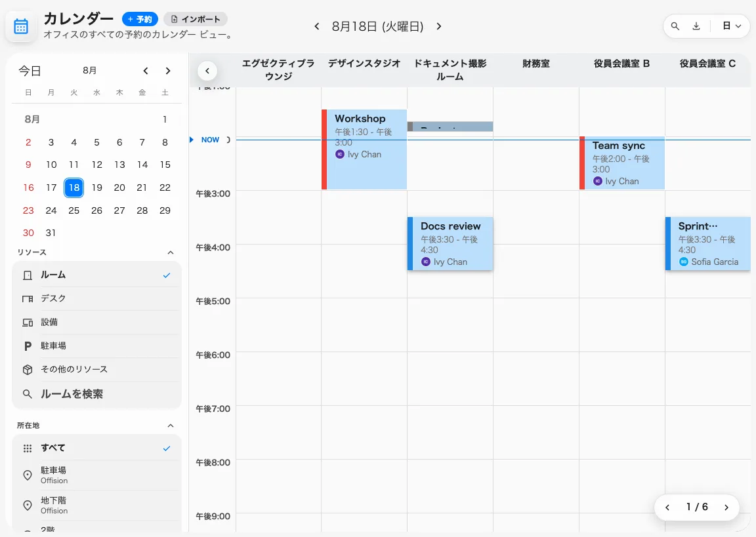Click the 役員会議室 B column header
The image size is (756, 537).
tap(622, 64)
